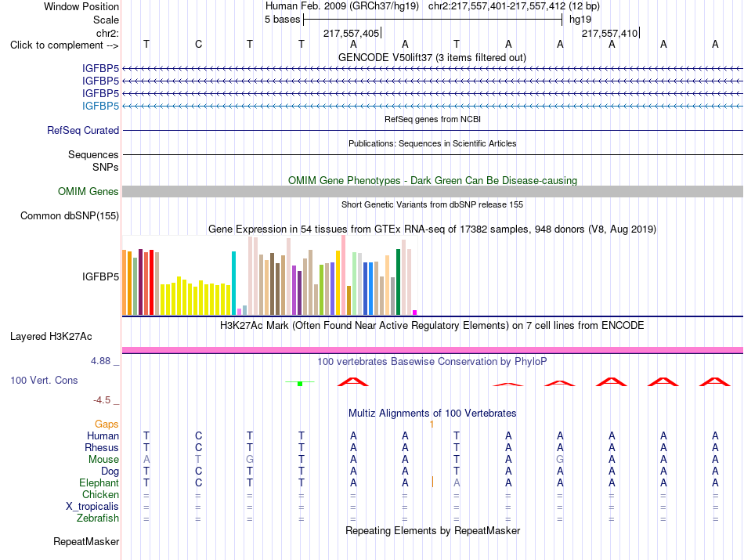Click the 'Scale' track label
The width and height of the screenshot is (744, 560).
(106, 20)
